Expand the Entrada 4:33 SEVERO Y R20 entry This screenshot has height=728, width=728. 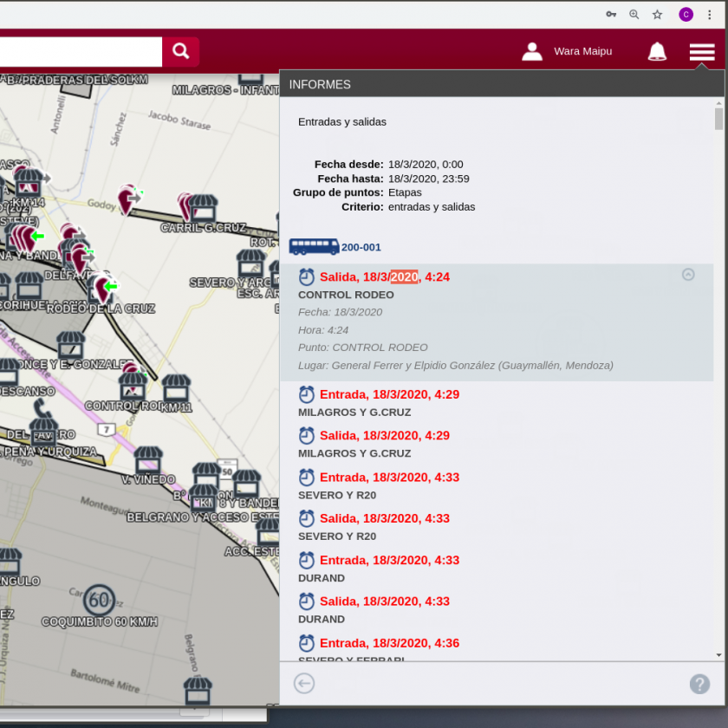[388, 478]
